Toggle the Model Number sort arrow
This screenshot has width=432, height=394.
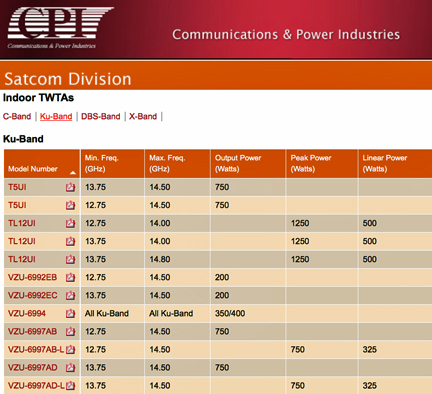(73, 173)
